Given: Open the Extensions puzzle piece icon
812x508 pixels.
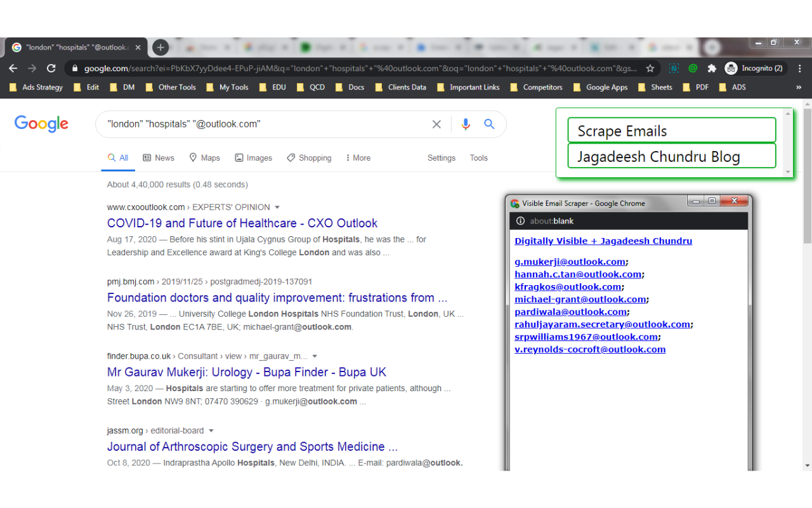Looking at the screenshot, I should 712,68.
